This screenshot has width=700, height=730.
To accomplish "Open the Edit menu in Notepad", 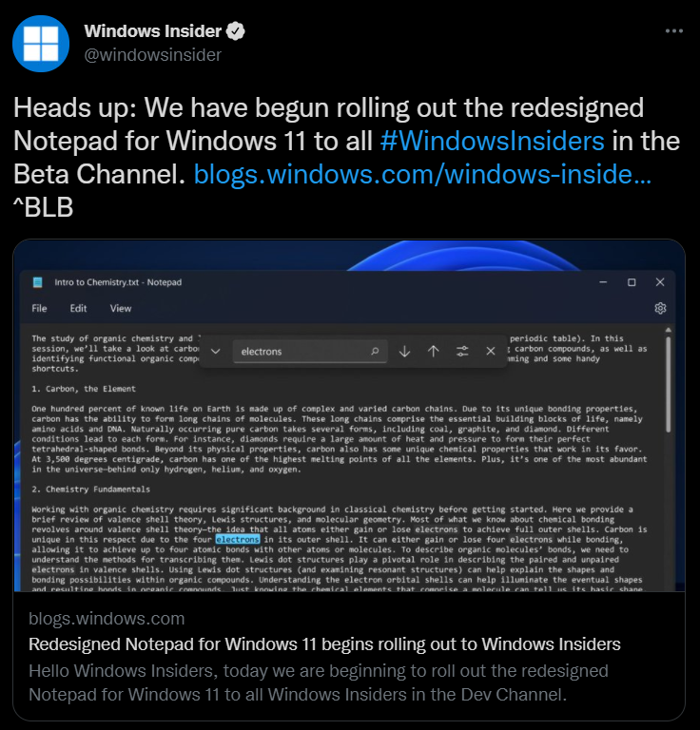I will click(78, 308).
